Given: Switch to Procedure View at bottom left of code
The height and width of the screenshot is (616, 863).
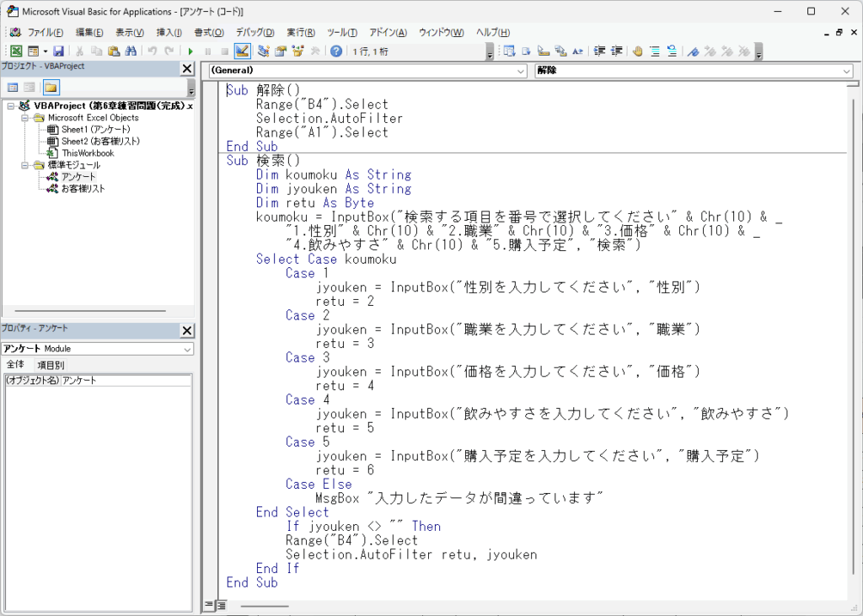Looking at the screenshot, I should coord(210,605).
